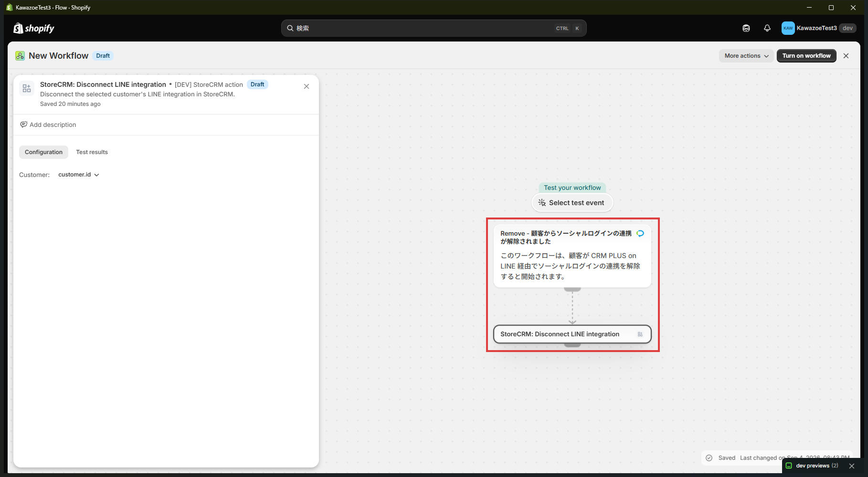Image resolution: width=868 pixels, height=477 pixels.
Task: Click the Shopify icon in title bar
Action: (9, 7)
